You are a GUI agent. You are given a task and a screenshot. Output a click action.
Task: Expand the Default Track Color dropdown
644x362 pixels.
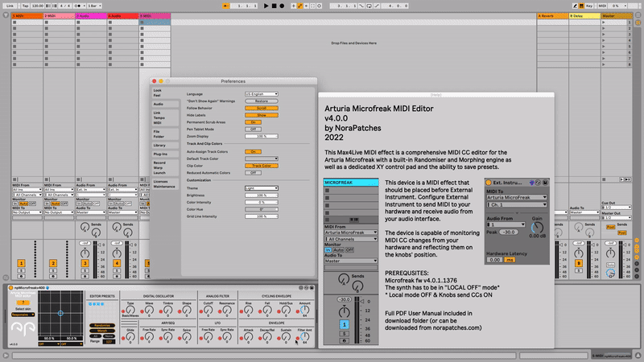pyautogui.click(x=261, y=158)
